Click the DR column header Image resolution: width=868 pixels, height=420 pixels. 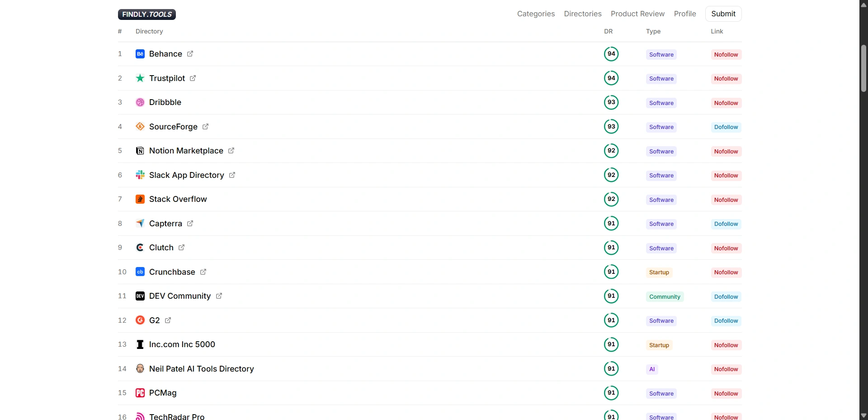point(609,31)
